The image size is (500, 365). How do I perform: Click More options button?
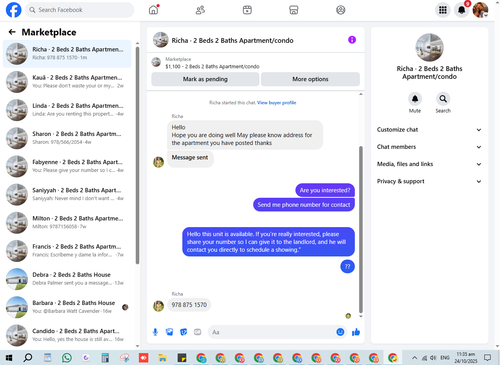click(310, 79)
